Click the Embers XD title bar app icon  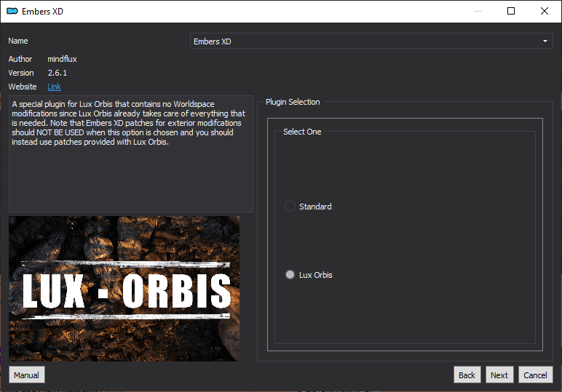point(12,11)
